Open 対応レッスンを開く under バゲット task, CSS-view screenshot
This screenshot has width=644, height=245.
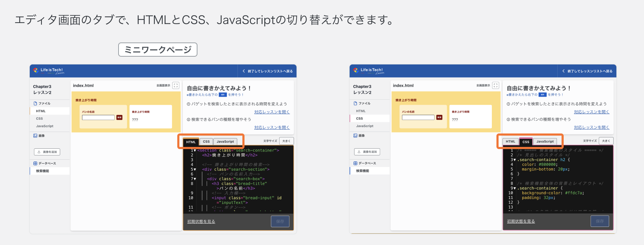pyautogui.click(x=592, y=112)
